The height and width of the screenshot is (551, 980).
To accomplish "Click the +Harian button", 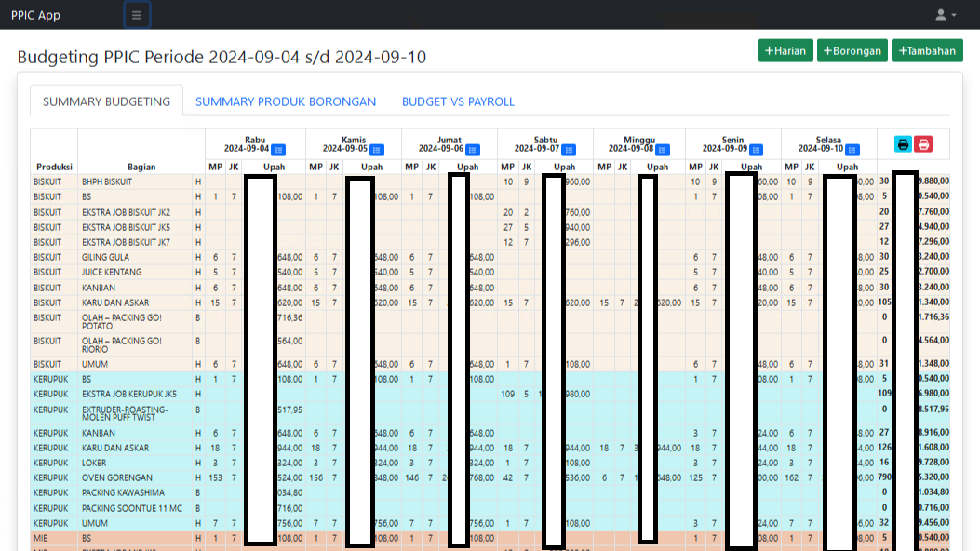I will tap(785, 51).
